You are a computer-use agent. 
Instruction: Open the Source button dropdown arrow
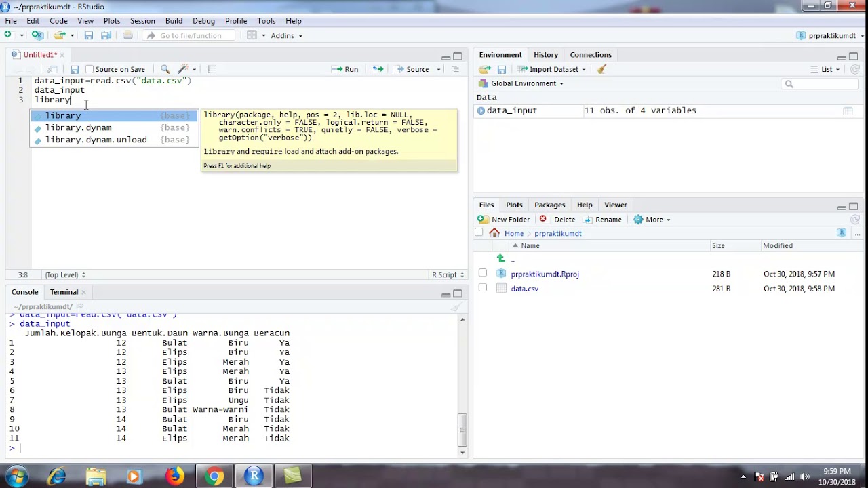coord(439,69)
